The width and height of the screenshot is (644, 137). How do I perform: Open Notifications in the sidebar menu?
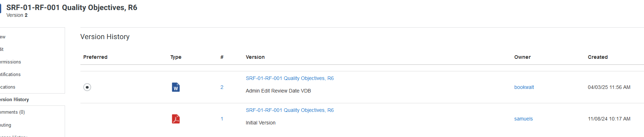point(10,75)
